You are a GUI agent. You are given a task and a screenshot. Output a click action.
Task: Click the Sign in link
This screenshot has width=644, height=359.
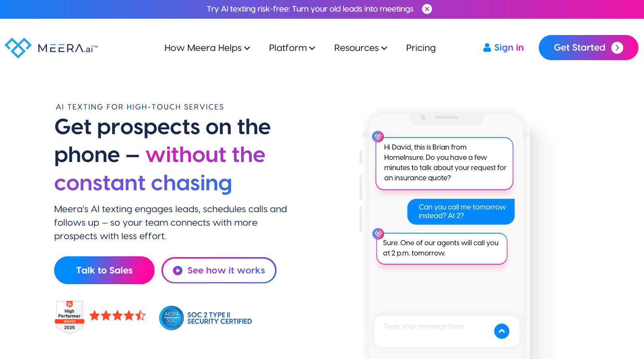[x=509, y=48]
